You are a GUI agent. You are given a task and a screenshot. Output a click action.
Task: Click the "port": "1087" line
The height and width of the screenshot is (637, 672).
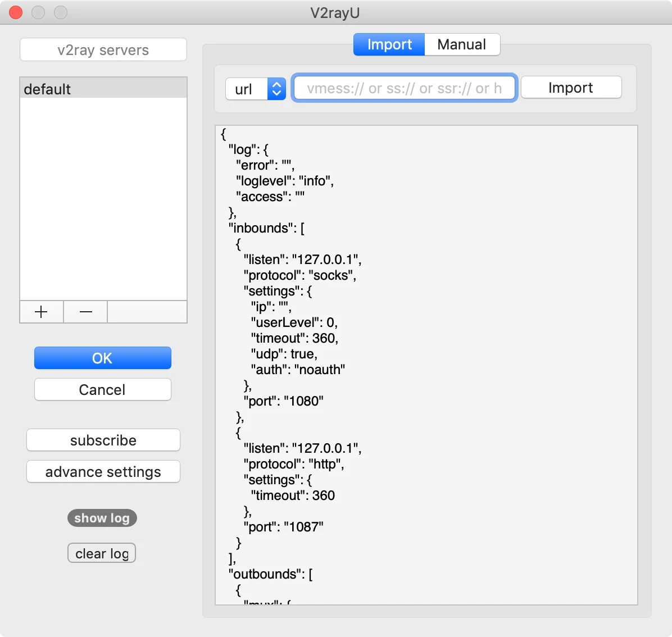click(x=283, y=527)
